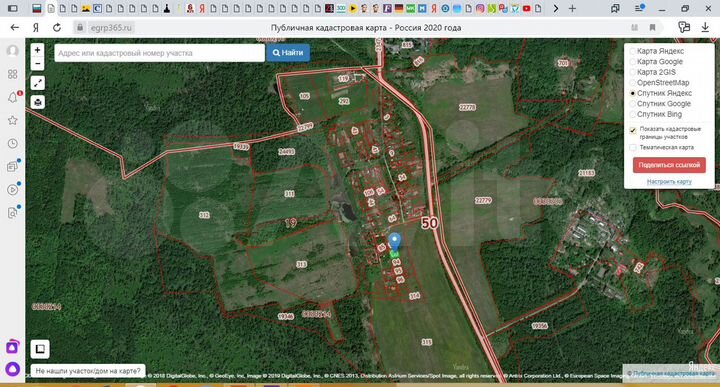Click the square layer icon at map bottom-left
This screenshot has width=720, height=387.
tap(40, 349)
